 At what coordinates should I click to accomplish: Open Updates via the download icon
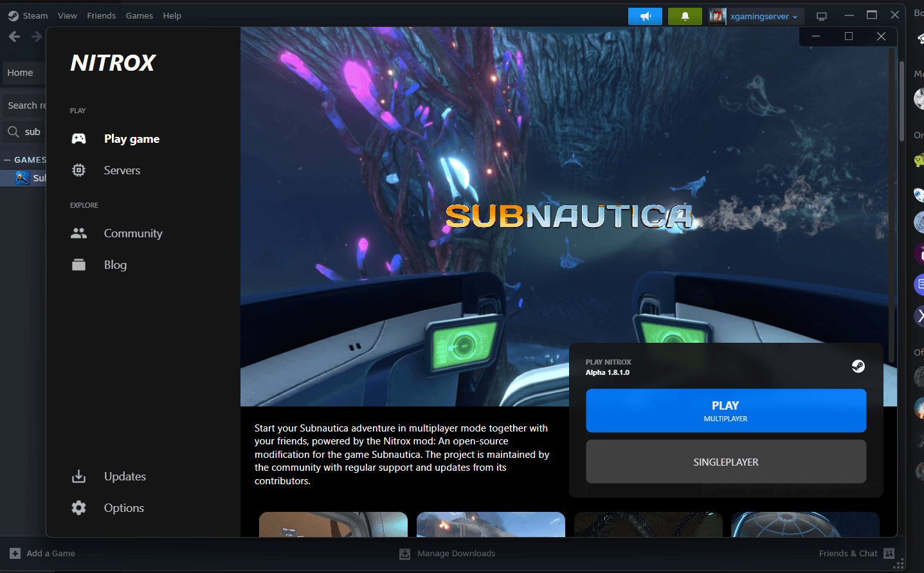pos(78,477)
